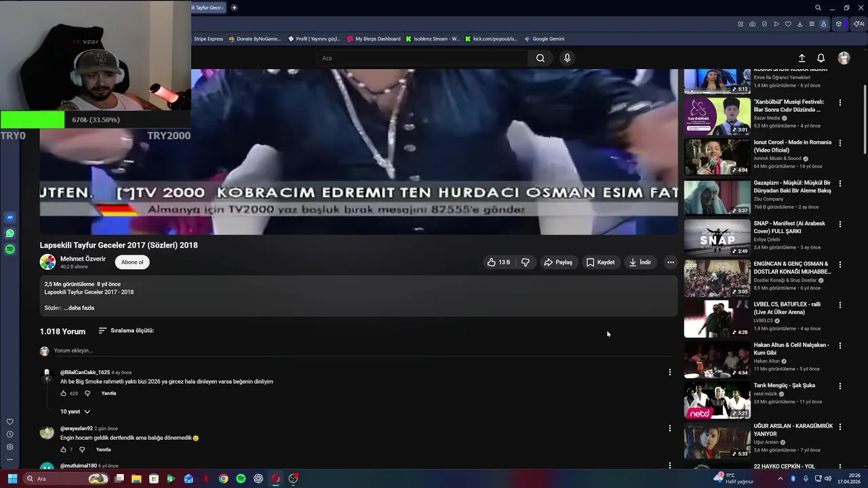Open Ionut Cercel Made in Romania thumbnail

coord(717,157)
